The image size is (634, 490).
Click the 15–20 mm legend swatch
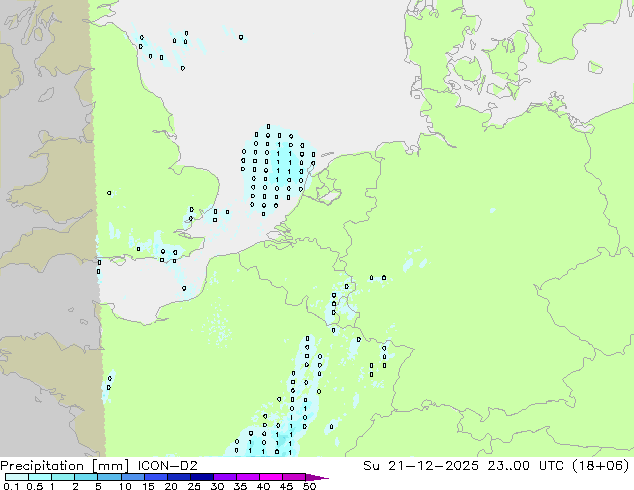(155, 477)
